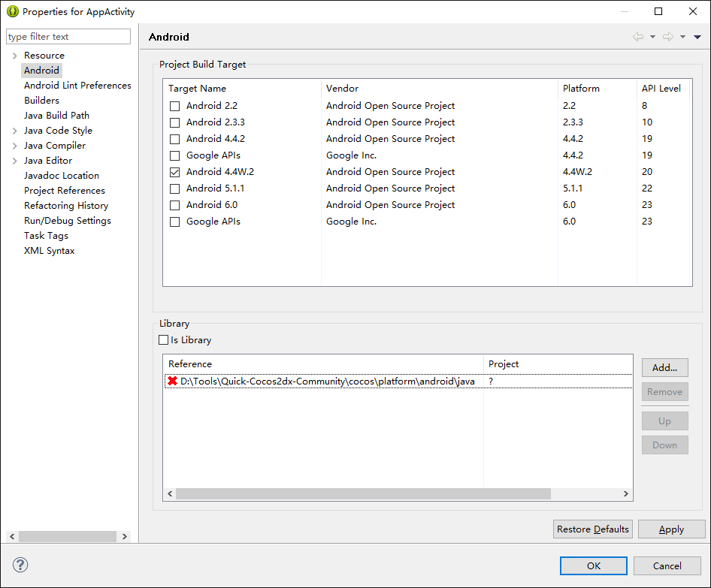Open the Builders properties page

[x=42, y=100]
